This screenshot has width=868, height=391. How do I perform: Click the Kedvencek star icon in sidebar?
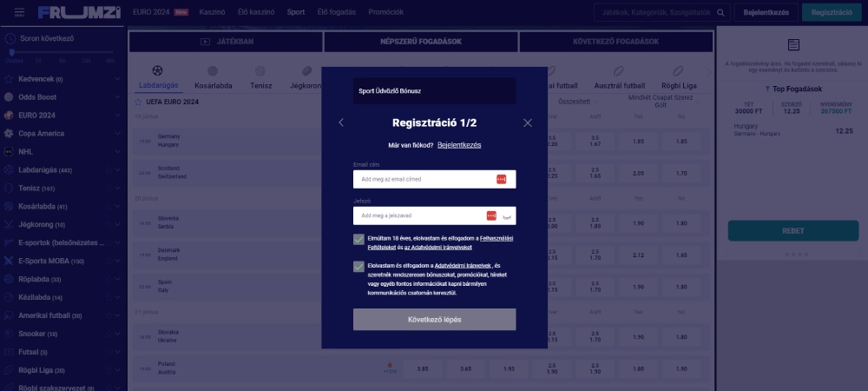coord(9,79)
